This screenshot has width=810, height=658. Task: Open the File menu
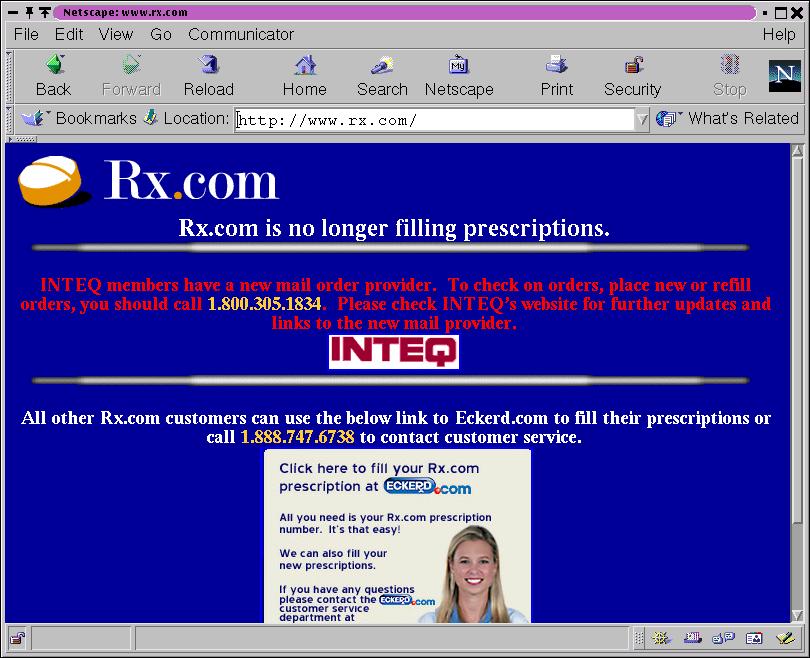26,35
